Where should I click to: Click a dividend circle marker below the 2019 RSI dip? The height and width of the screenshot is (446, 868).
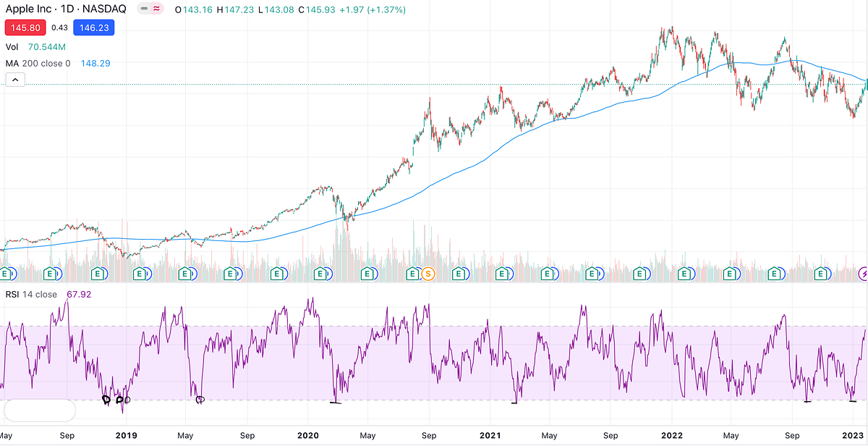106,399
